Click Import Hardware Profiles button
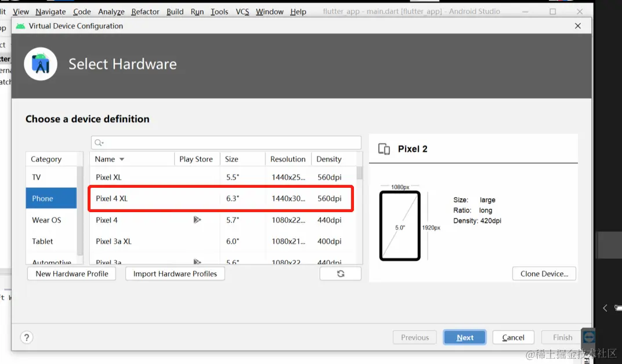This screenshot has height=364, width=622. [175, 274]
